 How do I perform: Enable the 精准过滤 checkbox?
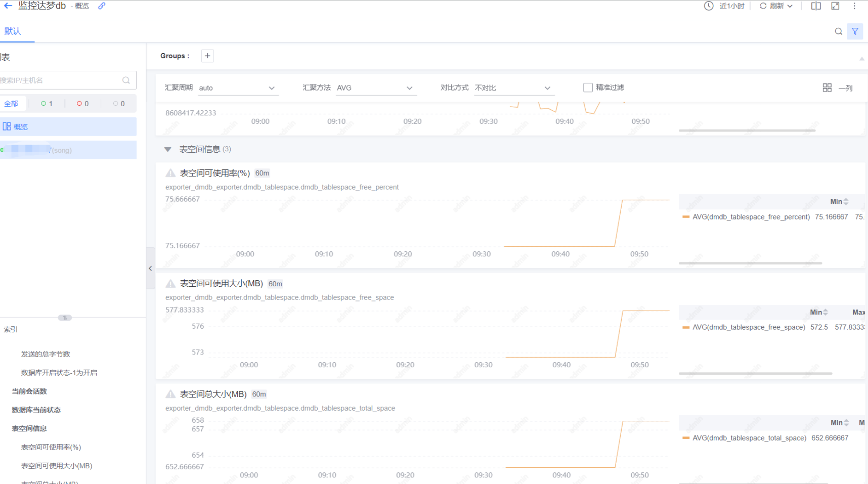coord(588,87)
